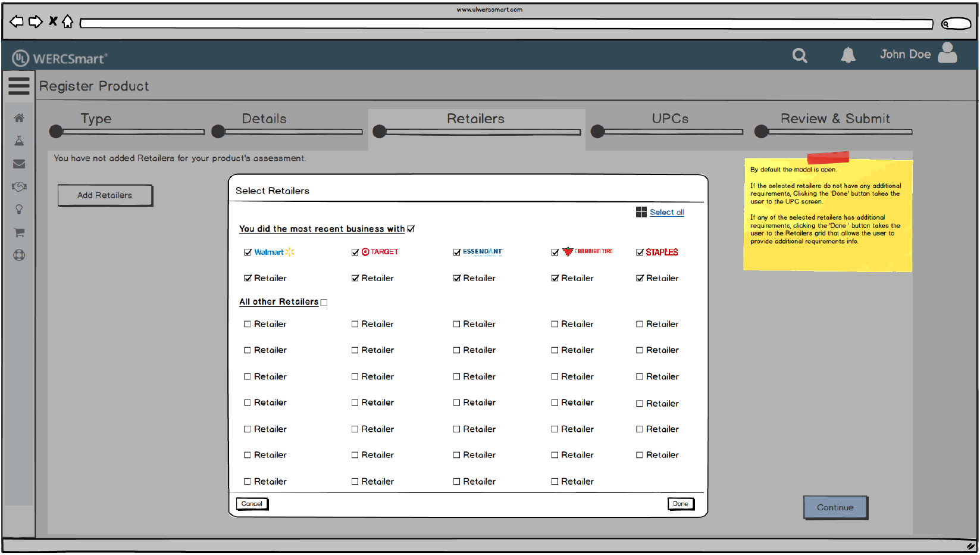The height and width of the screenshot is (555, 980).
Task: Open the shopping cart icon in sidebar
Action: point(19,233)
